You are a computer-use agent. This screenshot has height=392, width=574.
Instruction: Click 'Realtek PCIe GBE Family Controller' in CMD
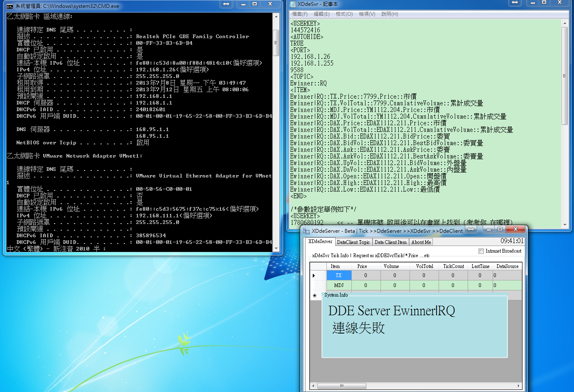point(192,37)
